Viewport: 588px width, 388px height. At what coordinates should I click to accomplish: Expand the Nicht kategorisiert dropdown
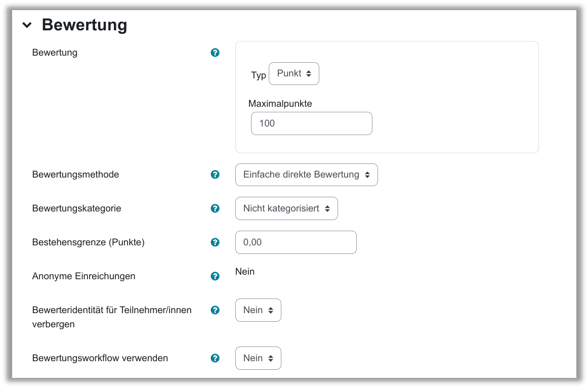[286, 208]
